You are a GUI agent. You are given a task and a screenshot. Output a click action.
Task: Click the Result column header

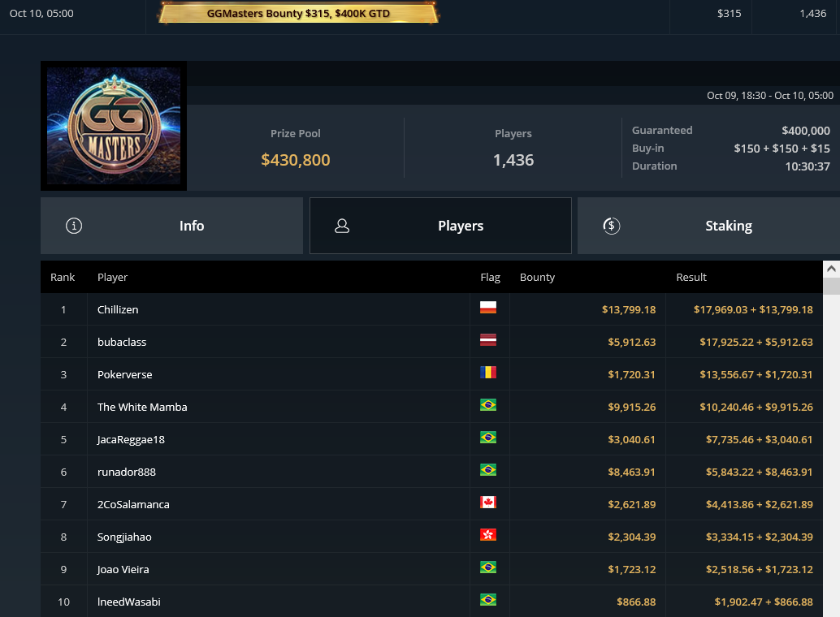pyautogui.click(x=691, y=278)
